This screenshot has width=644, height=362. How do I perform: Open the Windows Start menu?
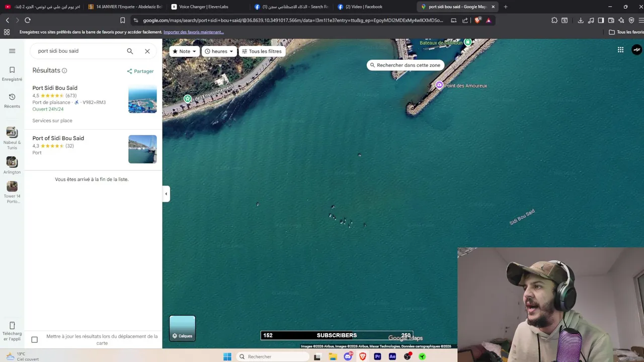click(227, 356)
